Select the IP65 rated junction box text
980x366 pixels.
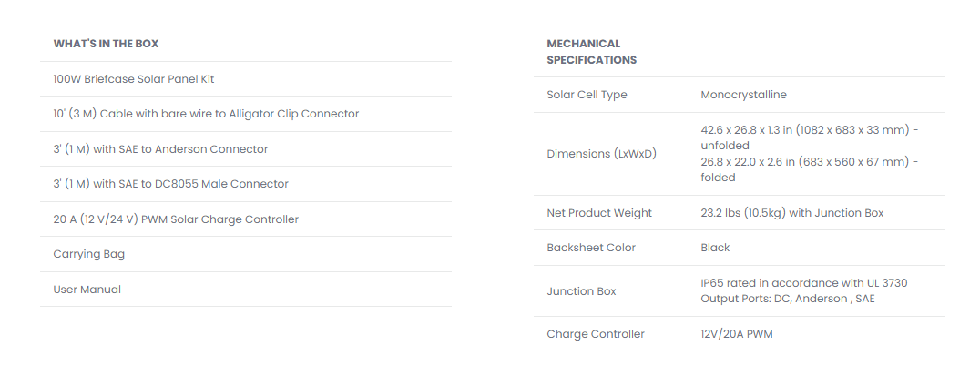(x=803, y=283)
